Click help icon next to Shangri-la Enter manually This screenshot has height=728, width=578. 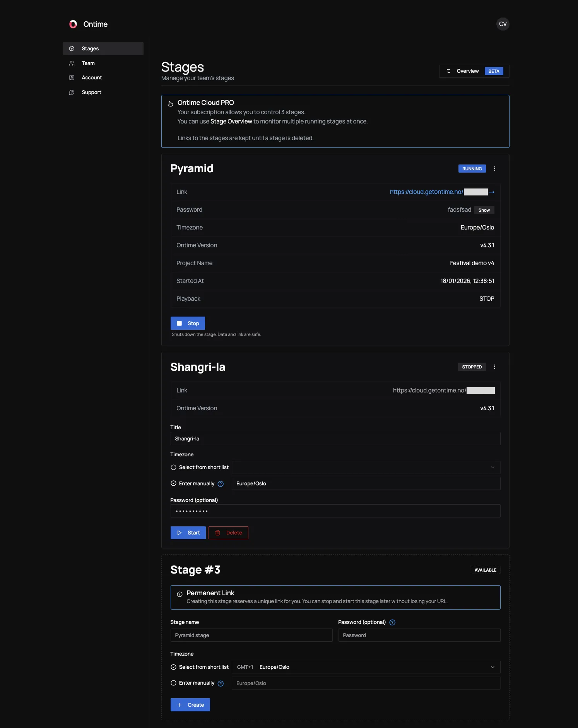click(x=221, y=484)
